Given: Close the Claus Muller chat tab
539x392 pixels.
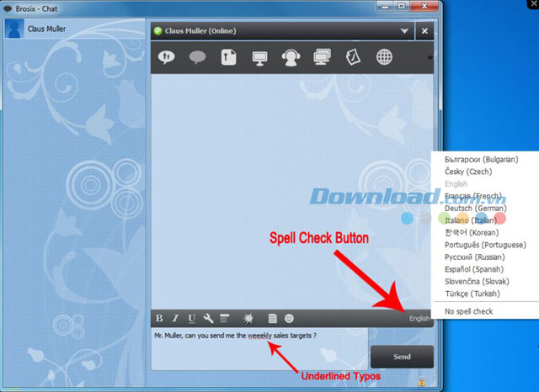Looking at the screenshot, I should point(424,31).
